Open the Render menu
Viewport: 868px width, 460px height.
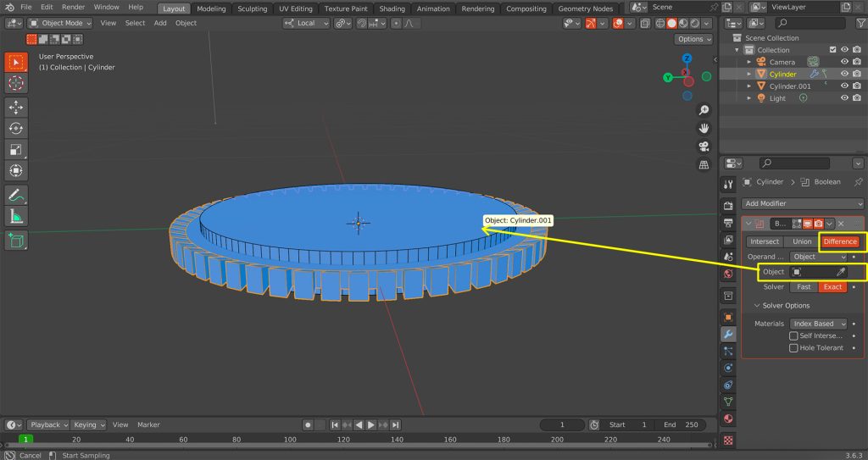click(x=73, y=7)
